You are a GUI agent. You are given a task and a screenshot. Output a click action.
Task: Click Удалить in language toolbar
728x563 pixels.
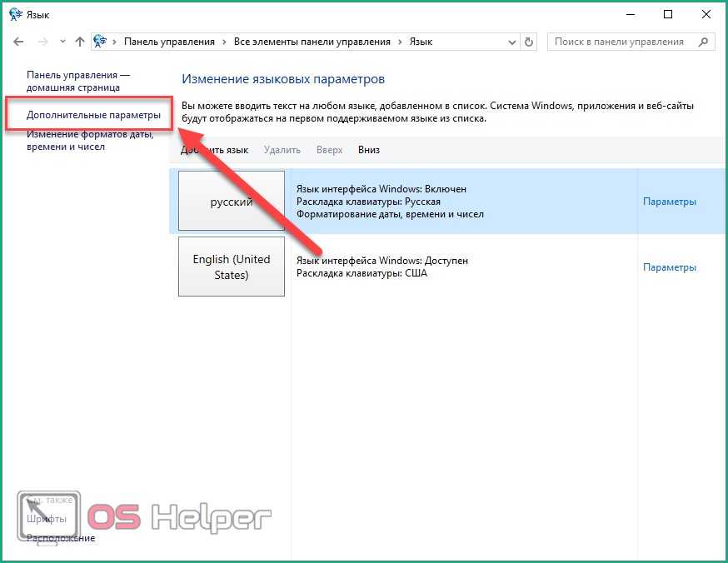coord(282,150)
